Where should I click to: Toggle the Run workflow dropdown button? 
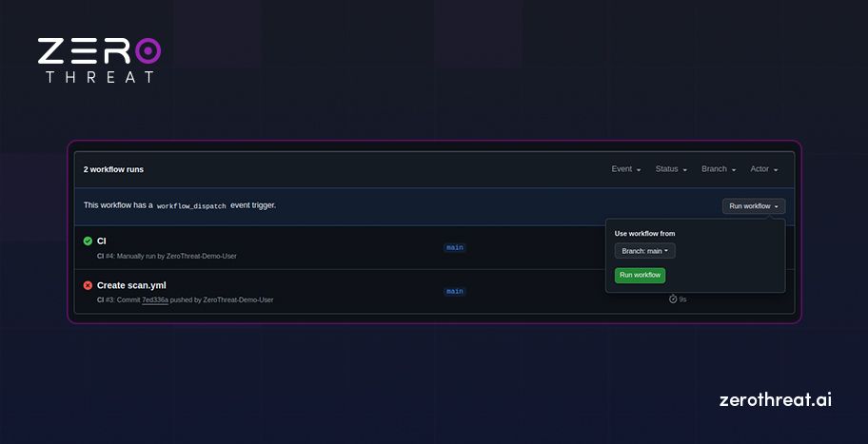tap(754, 206)
